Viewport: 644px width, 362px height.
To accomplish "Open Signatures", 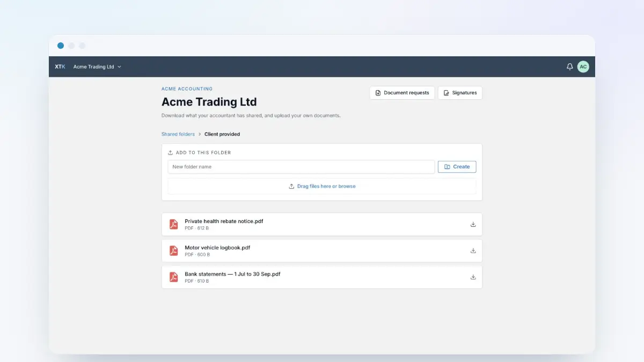I will tap(460, 93).
